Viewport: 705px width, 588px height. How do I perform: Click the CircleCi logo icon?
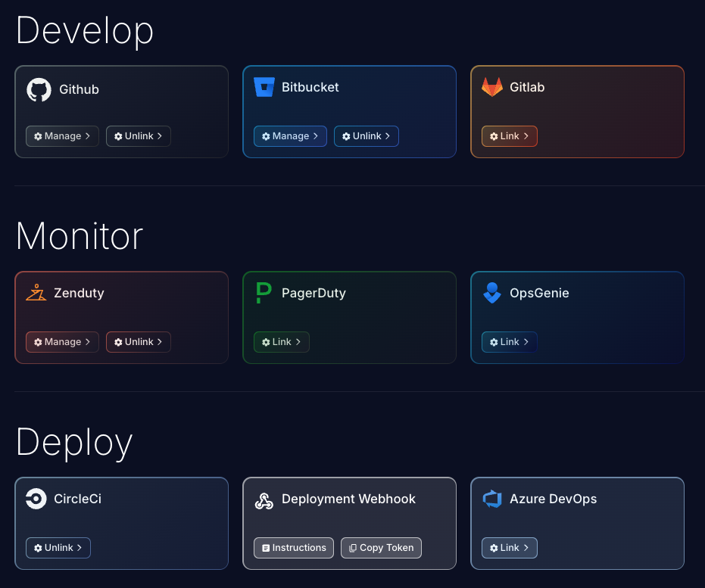pyautogui.click(x=36, y=499)
